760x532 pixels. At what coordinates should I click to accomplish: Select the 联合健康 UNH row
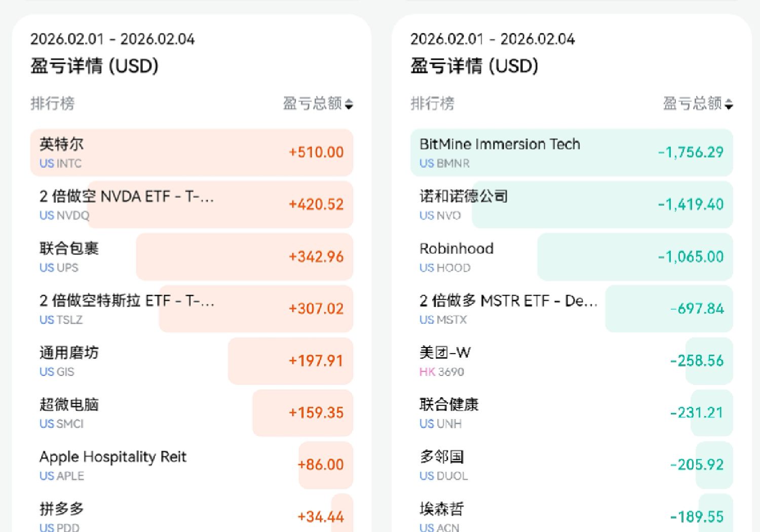click(x=572, y=413)
